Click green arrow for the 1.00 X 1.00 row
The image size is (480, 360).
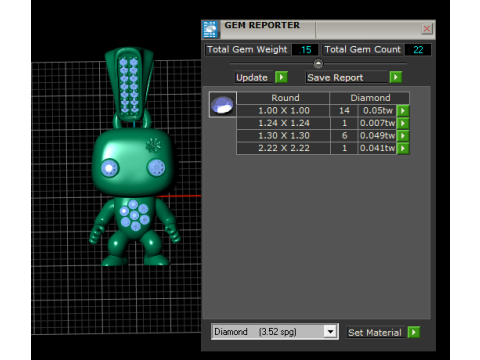coord(403,111)
